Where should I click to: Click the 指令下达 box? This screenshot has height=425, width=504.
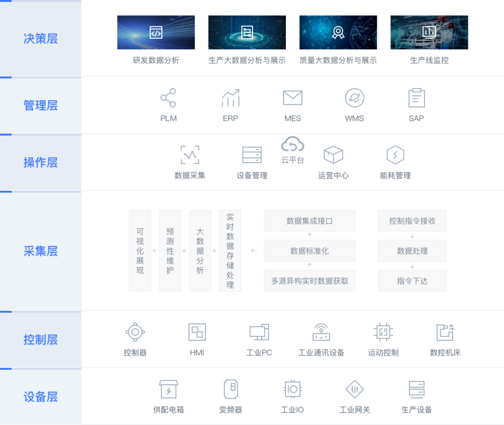click(x=412, y=281)
